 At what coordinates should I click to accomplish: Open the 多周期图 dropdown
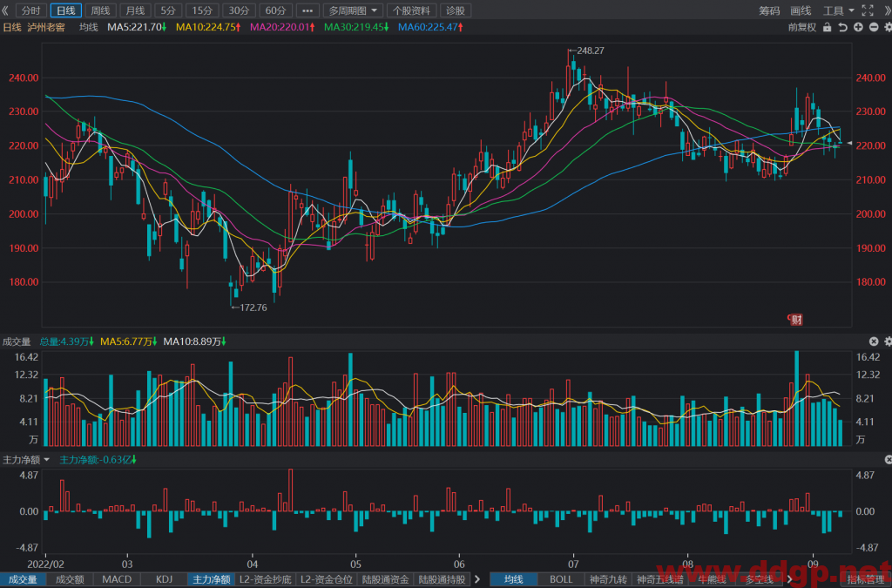353,10
